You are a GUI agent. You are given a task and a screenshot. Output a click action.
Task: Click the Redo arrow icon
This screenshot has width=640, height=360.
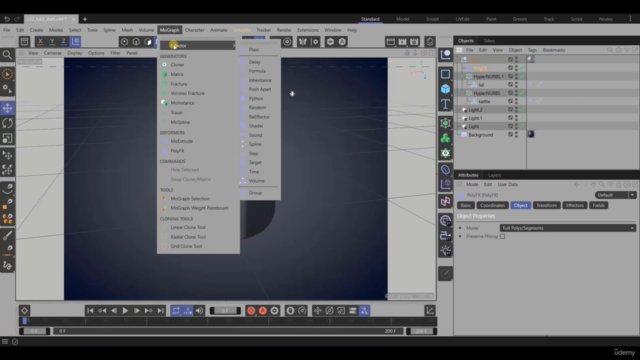17,19
